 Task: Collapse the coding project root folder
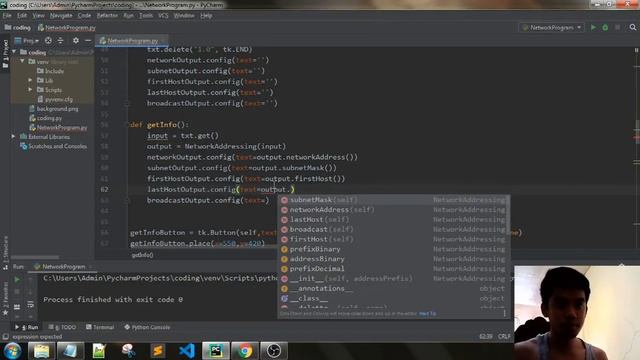coord(15,52)
